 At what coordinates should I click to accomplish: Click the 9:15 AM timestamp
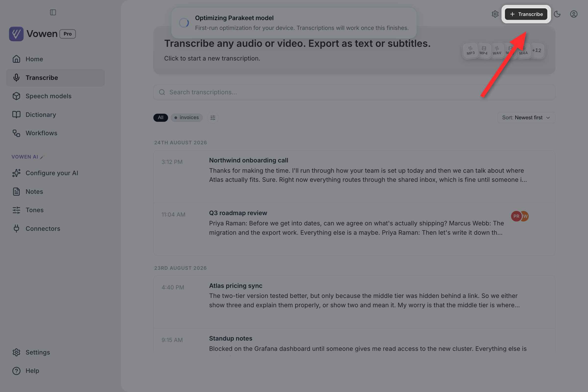(x=172, y=340)
